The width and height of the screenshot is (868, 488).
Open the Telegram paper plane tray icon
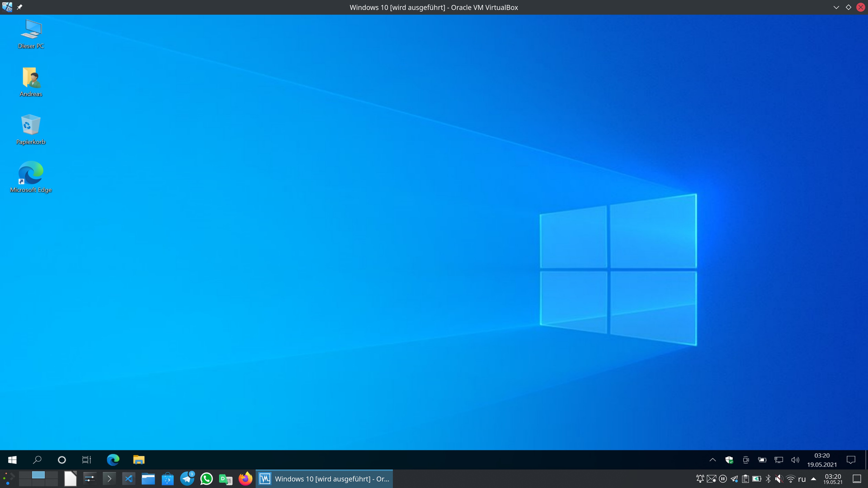(734, 479)
